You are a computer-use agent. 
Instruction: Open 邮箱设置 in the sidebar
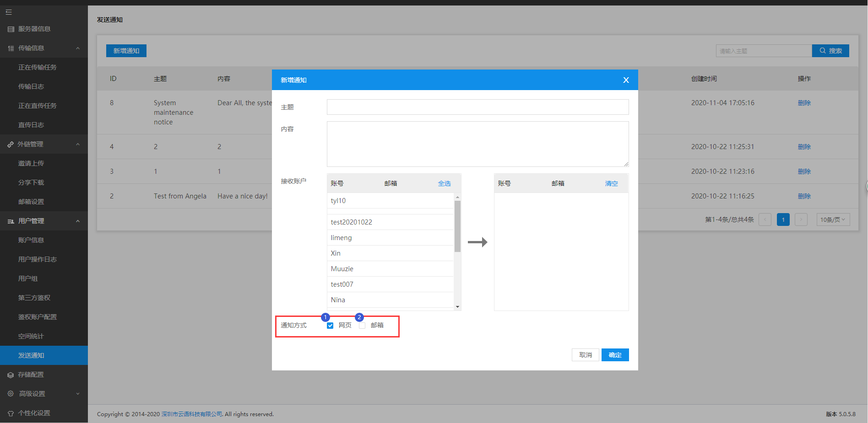pyautogui.click(x=31, y=202)
